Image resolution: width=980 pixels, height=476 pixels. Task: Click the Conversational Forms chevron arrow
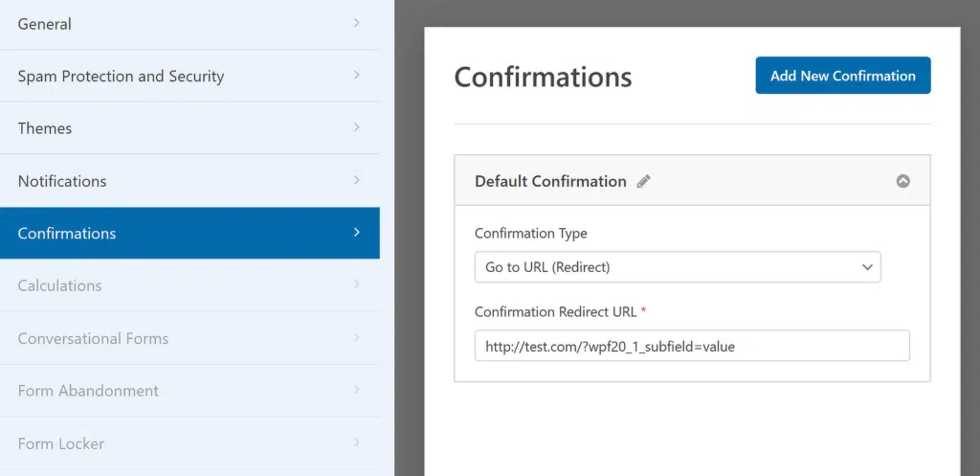[357, 338]
